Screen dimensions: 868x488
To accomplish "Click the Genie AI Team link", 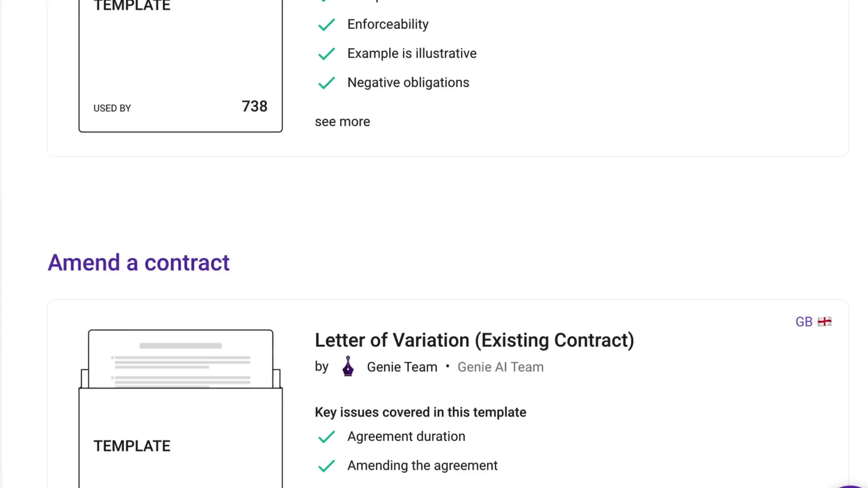I will (x=500, y=367).
